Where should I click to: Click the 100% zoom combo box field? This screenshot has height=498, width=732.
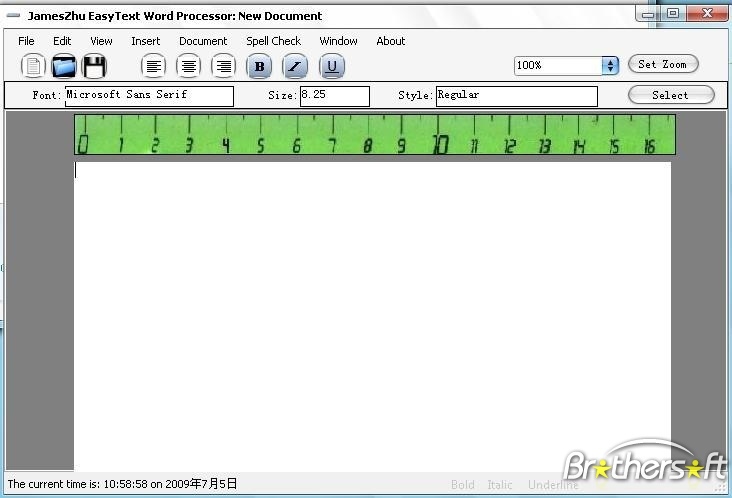pyautogui.click(x=558, y=65)
